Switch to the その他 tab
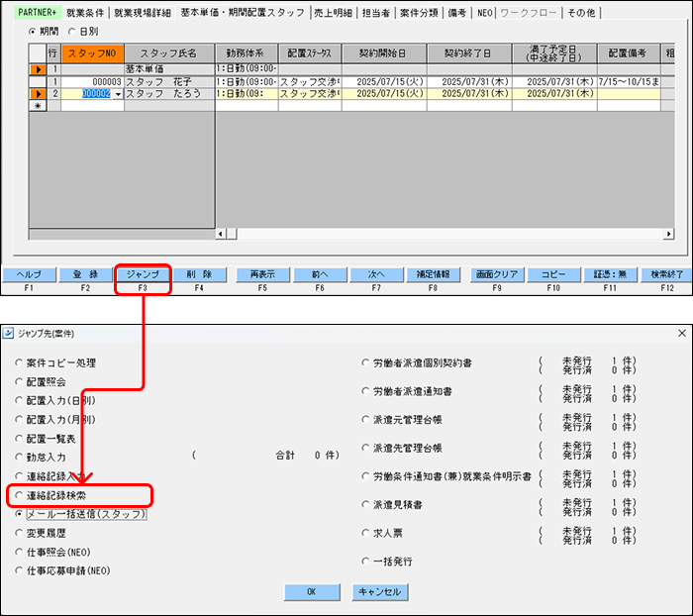The image size is (693, 616). click(581, 13)
